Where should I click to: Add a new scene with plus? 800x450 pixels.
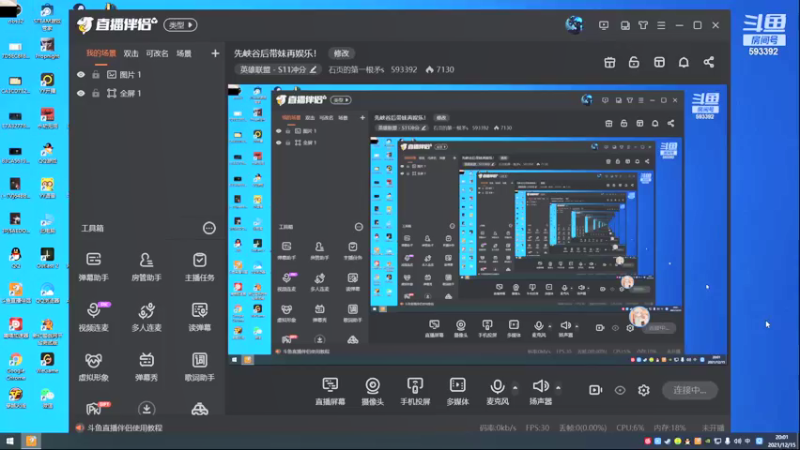click(215, 54)
